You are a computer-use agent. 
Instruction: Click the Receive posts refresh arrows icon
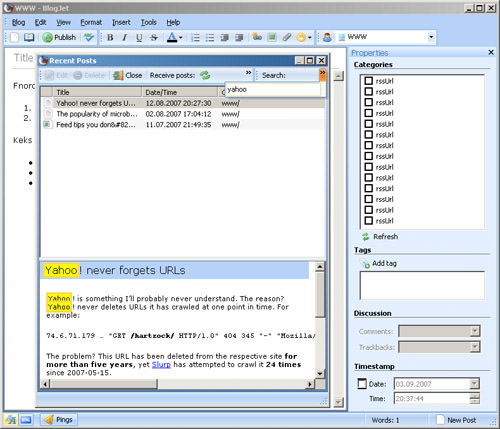[x=205, y=75]
